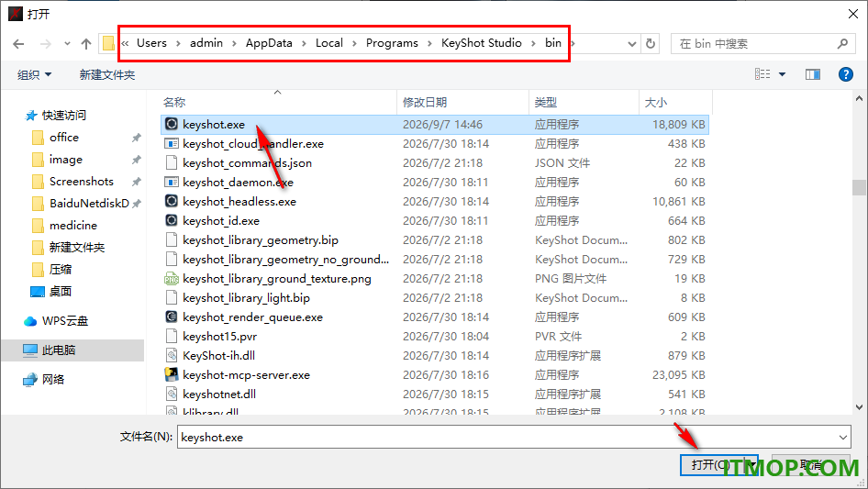Image resolution: width=868 pixels, height=489 pixels.
Task: Open the view options dropdown arrow
Action: pos(782,74)
